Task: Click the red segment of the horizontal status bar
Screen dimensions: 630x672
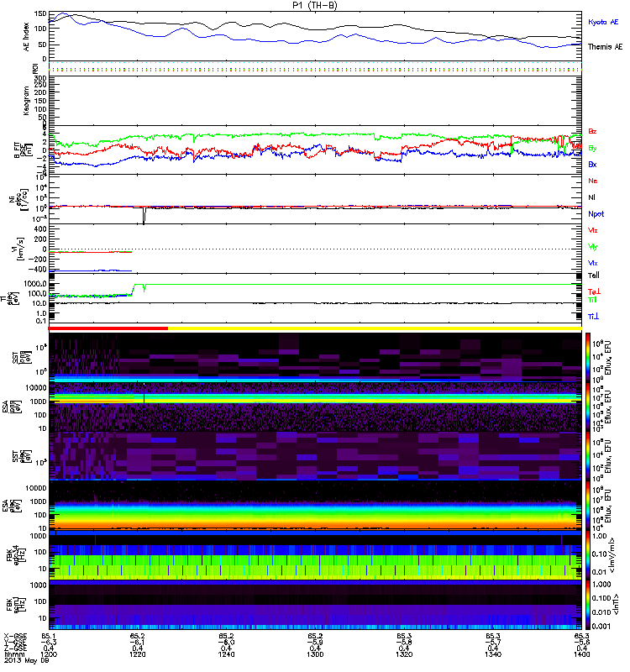Action: [109, 328]
